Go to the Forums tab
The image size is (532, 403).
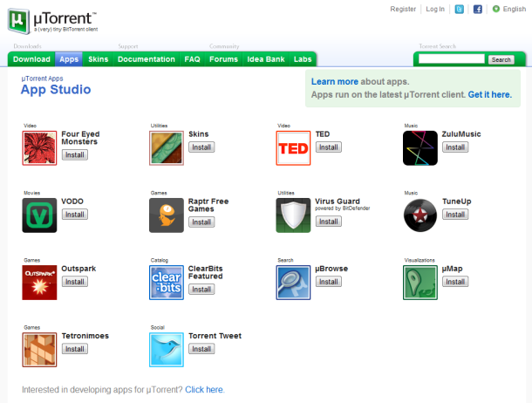pos(223,59)
